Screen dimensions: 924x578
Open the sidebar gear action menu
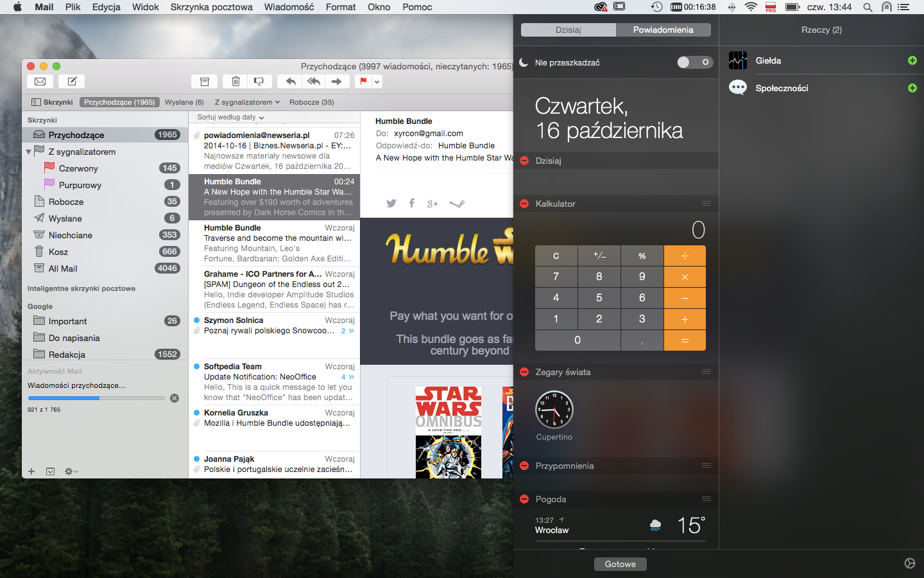(x=71, y=471)
